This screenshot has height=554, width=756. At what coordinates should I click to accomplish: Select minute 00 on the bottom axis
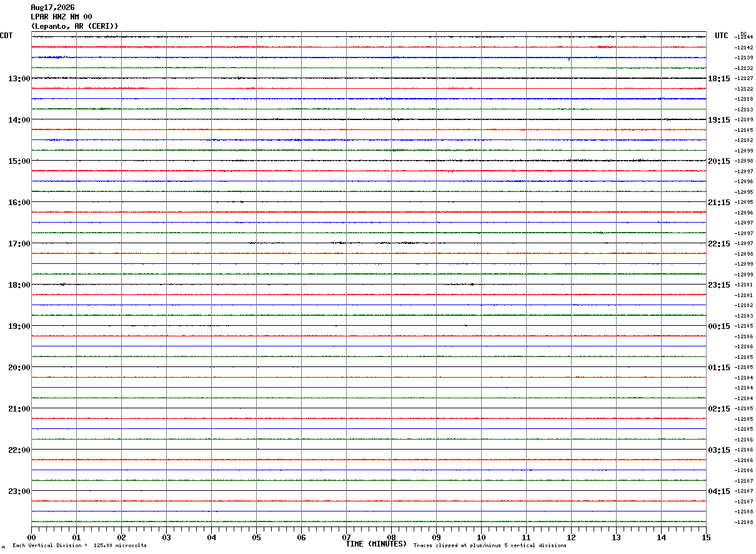tap(31, 537)
